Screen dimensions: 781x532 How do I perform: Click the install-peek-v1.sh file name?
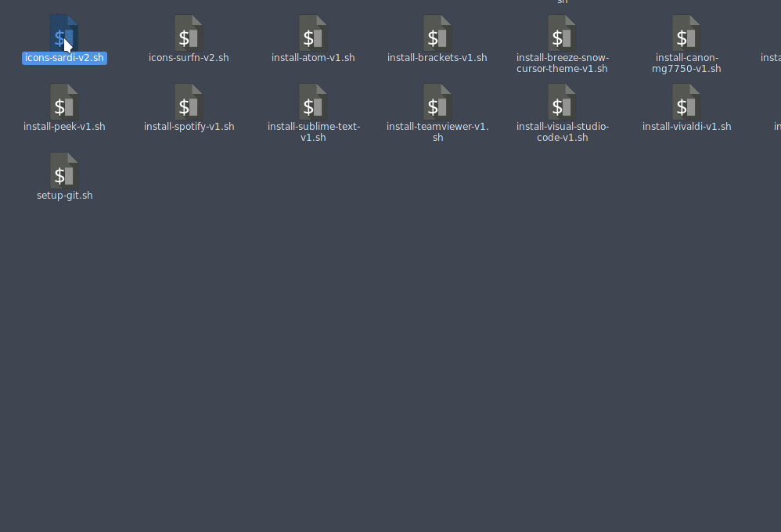64,127
